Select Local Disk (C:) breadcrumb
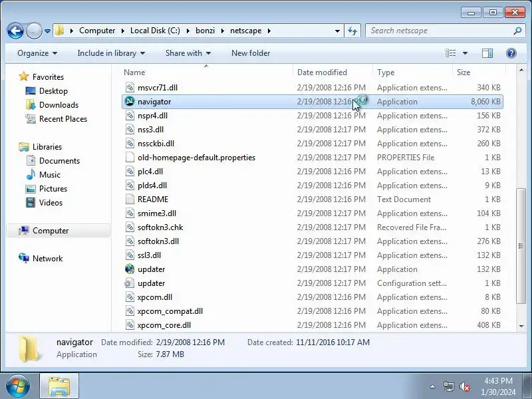Image resolution: width=532 pixels, height=399 pixels. [x=155, y=31]
